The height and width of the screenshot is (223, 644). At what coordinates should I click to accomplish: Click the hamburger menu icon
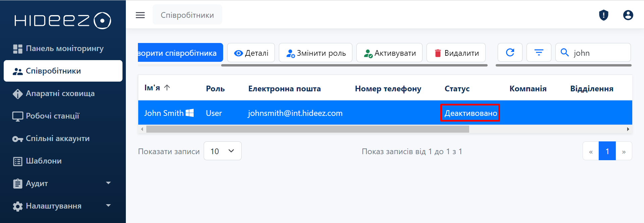[140, 15]
